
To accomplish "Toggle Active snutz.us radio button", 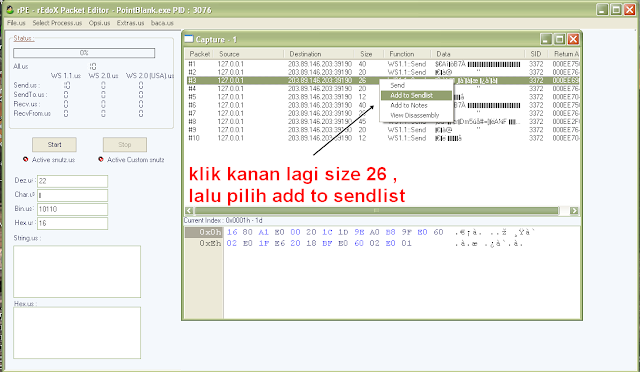I will (x=26, y=159).
